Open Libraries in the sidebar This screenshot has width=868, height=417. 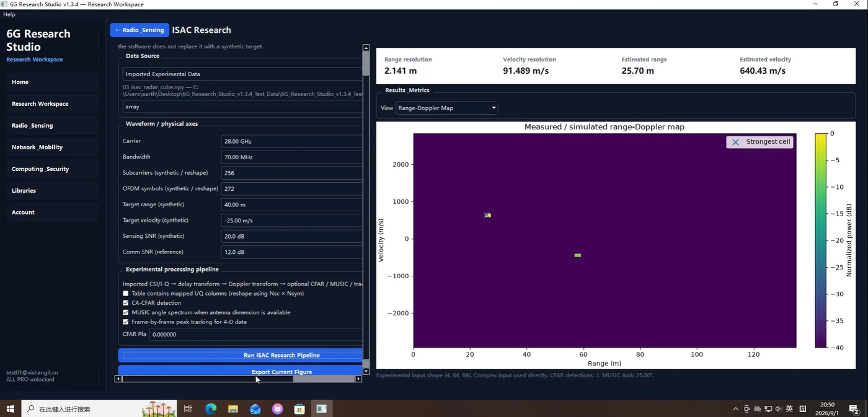(x=53, y=190)
